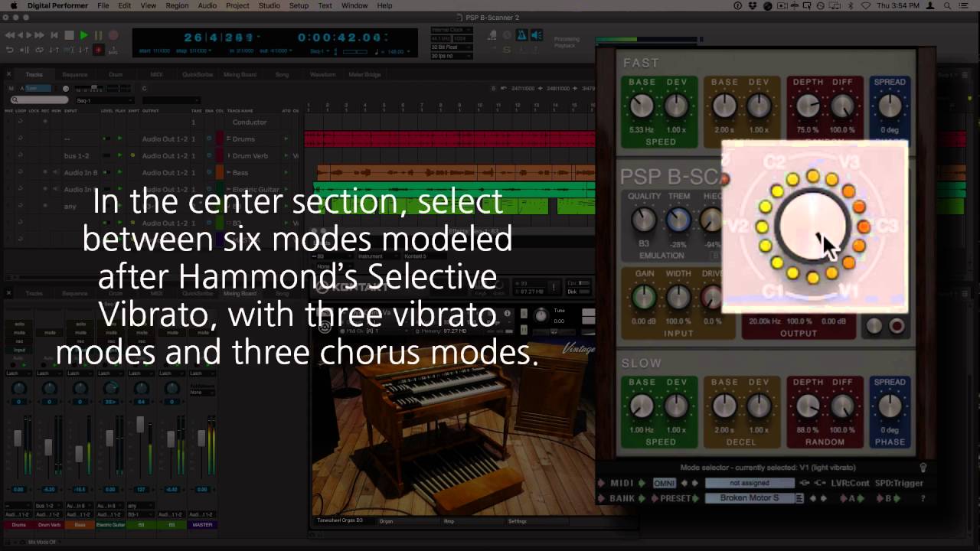Click the plugin help question mark
The height and width of the screenshot is (551, 980).
(923, 498)
